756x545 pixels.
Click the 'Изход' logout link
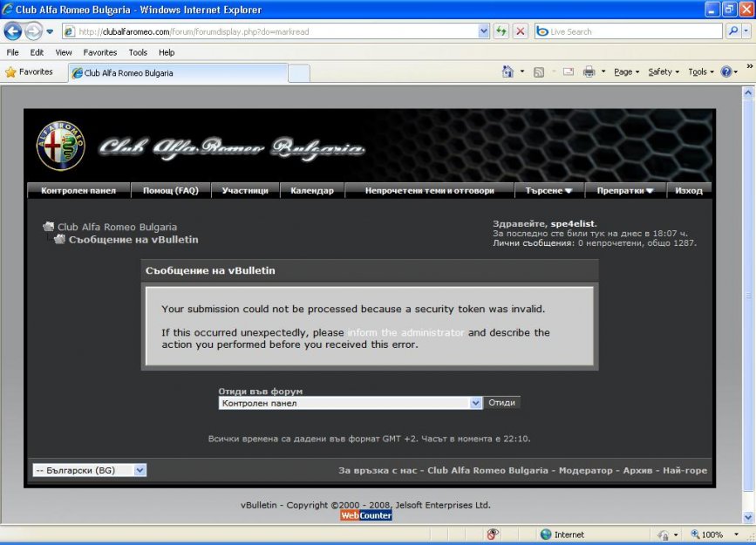point(688,190)
